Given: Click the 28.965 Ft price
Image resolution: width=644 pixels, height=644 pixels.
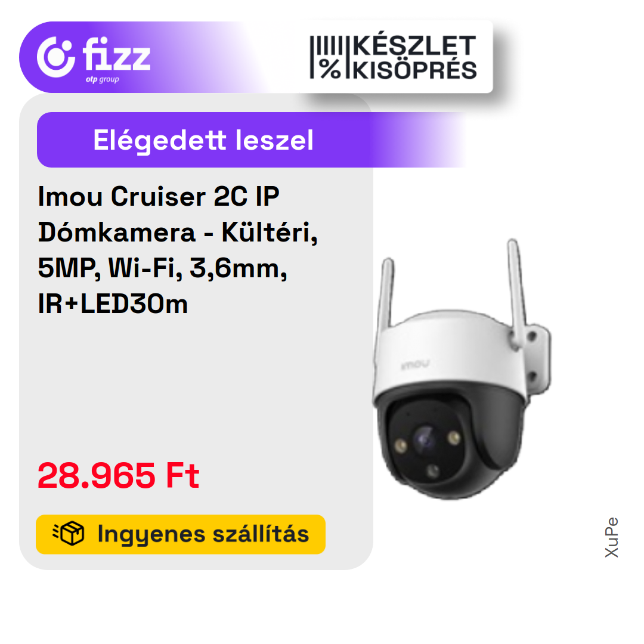Looking at the screenshot, I should tap(119, 476).
